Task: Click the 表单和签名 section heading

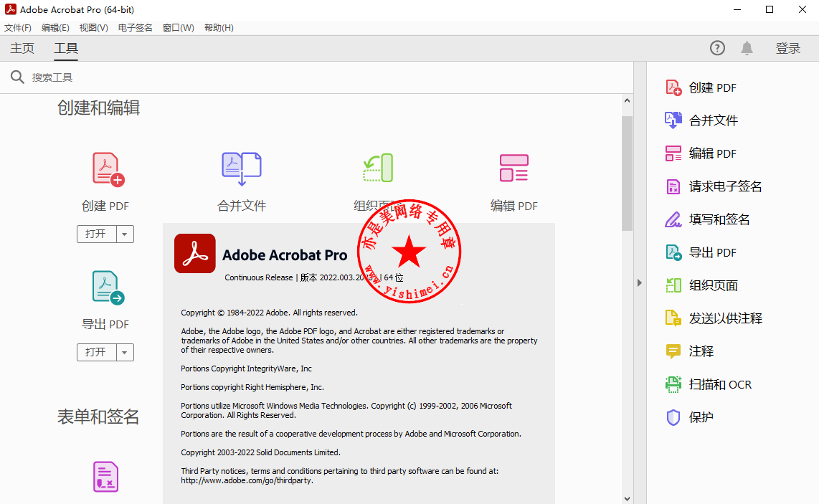Action: point(98,417)
